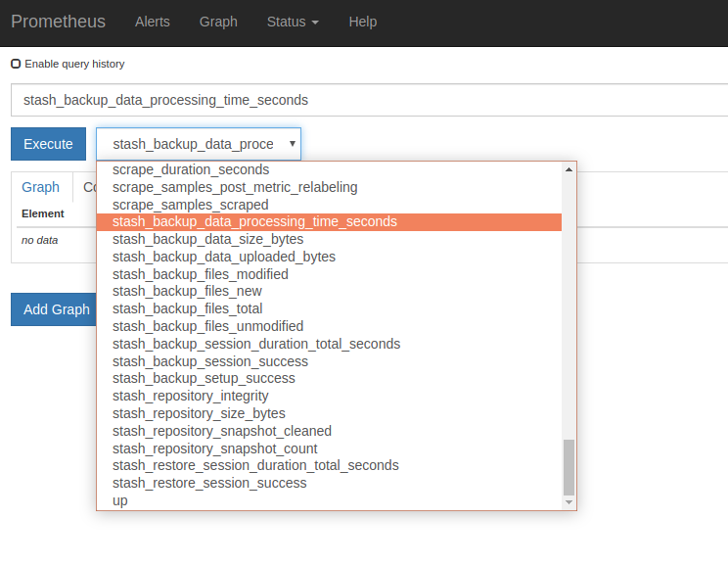Expand the Status dropdown menu

point(293,22)
